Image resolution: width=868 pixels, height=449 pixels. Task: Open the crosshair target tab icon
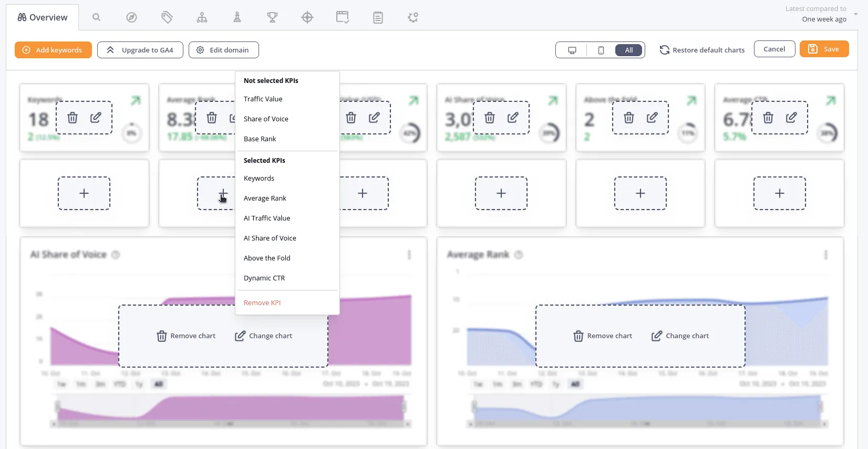[x=307, y=17]
